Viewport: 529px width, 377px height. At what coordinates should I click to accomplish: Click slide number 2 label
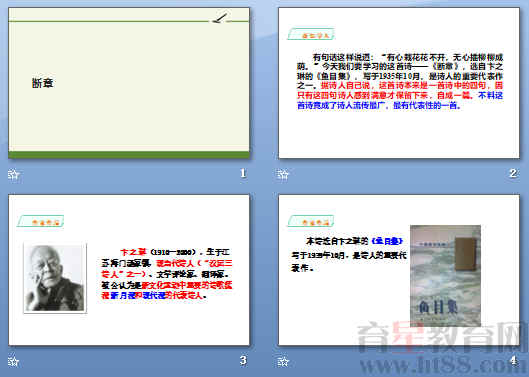tap(513, 173)
